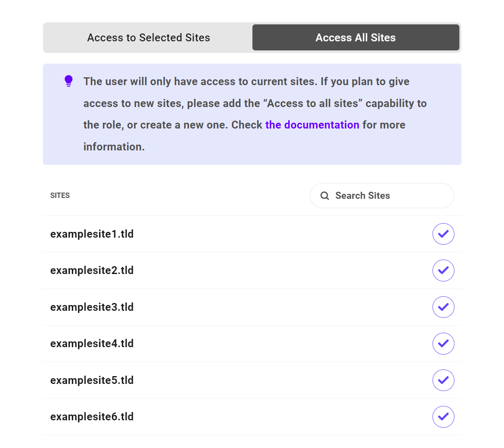Select the examplesite4.tld site name
Image resolution: width=504 pixels, height=448 pixels.
(92, 343)
